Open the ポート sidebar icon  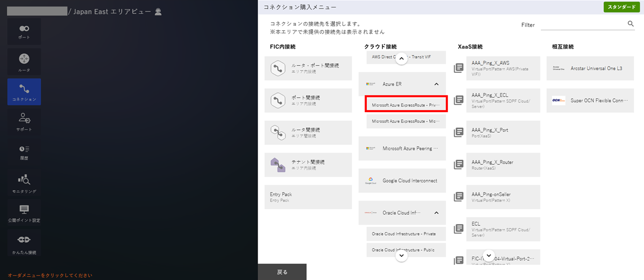click(24, 32)
